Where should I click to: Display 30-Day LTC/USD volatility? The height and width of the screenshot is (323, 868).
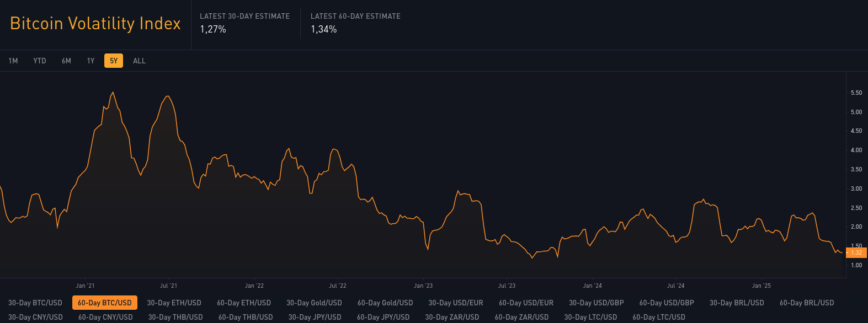(x=590, y=317)
